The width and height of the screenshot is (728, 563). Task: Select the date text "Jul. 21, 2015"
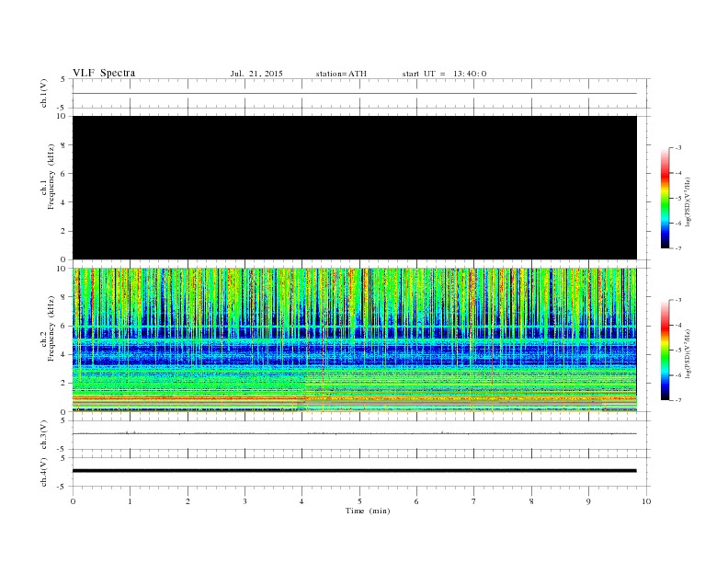click(256, 74)
